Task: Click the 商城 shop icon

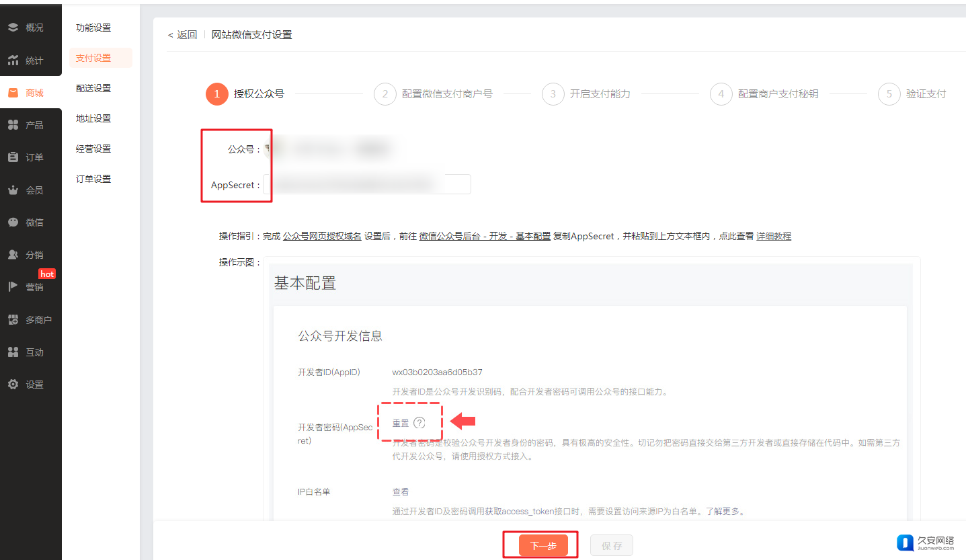Action: [13, 93]
